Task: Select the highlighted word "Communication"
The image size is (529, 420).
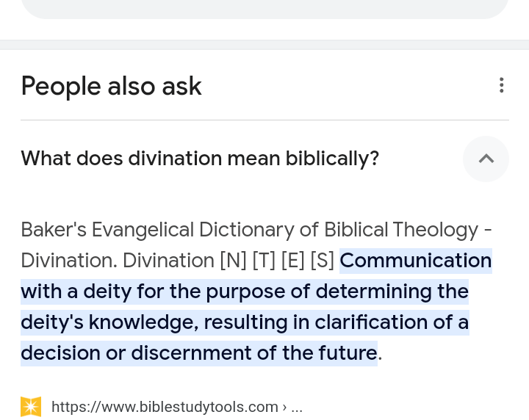Action: (x=415, y=261)
